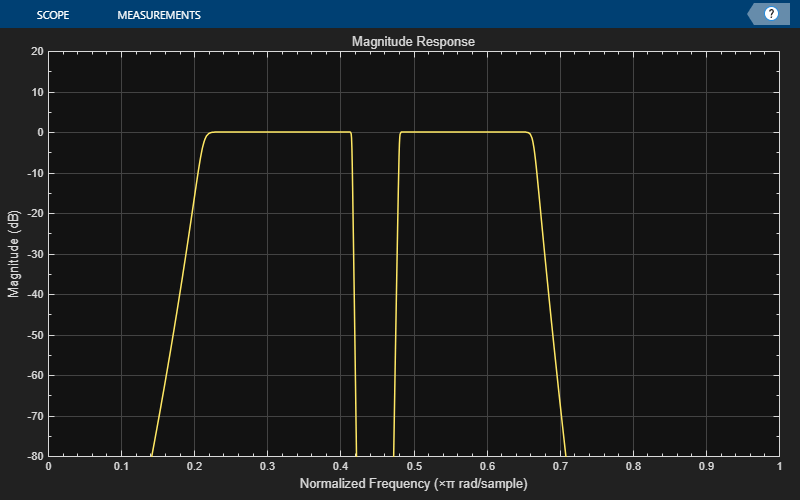Image resolution: width=800 pixels, height=500 pixels.
Task: Click the 20 tick label at the top of the y-axis
Action: tap(36, 51)
